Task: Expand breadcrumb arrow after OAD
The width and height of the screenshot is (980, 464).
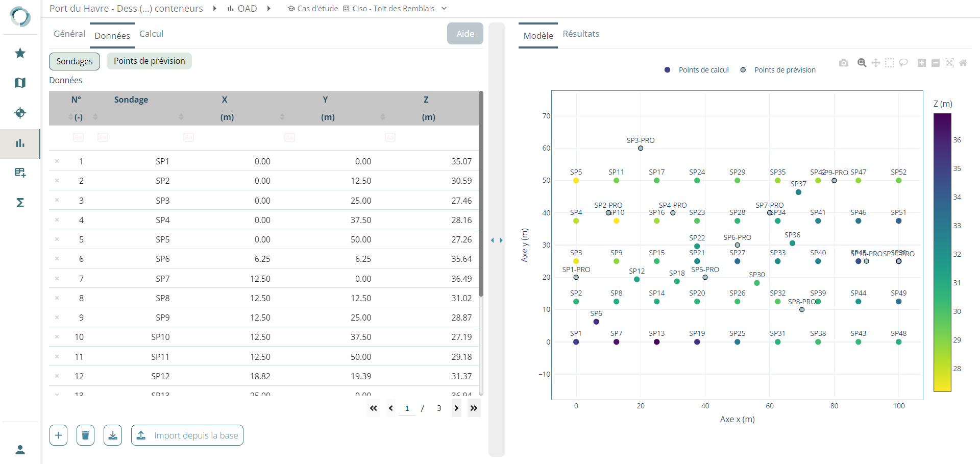Action: tap(269, 9)
